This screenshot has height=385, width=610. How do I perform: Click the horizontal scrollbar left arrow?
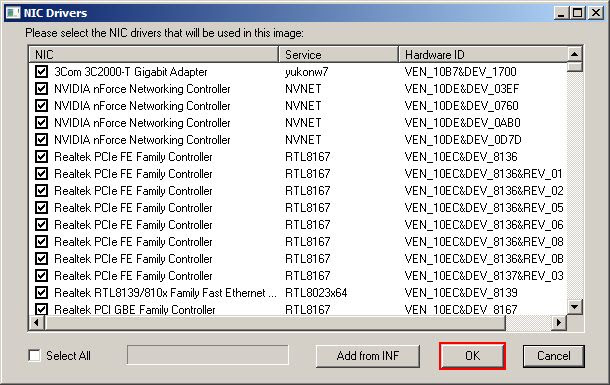tap(37, 322)
